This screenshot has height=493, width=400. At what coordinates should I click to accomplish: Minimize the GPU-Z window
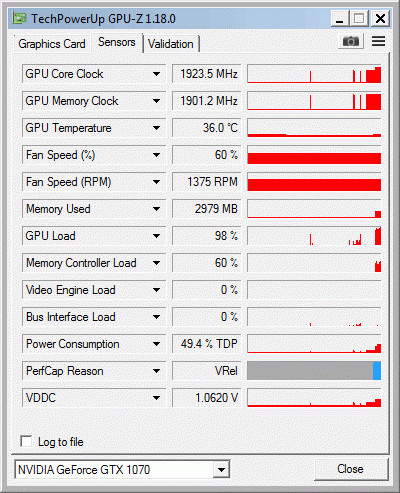click(x=340, y=18)
